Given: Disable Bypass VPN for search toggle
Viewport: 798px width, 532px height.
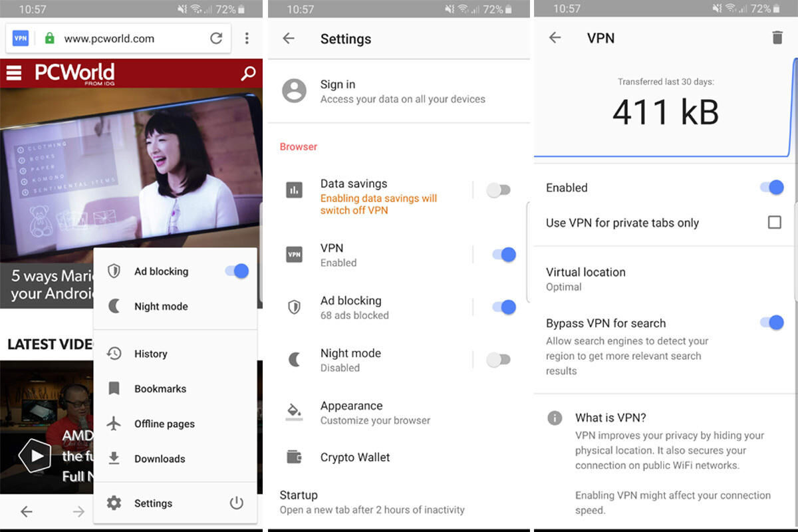Looking at the screenshot, I should click(x=771, y=323).
